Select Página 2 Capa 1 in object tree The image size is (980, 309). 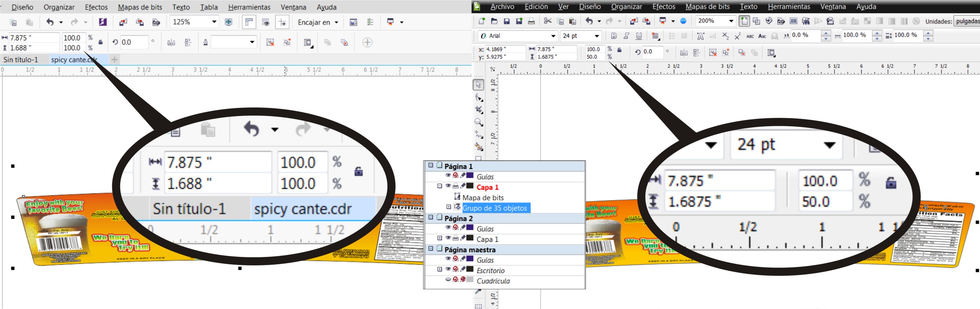tap(487, 239)
